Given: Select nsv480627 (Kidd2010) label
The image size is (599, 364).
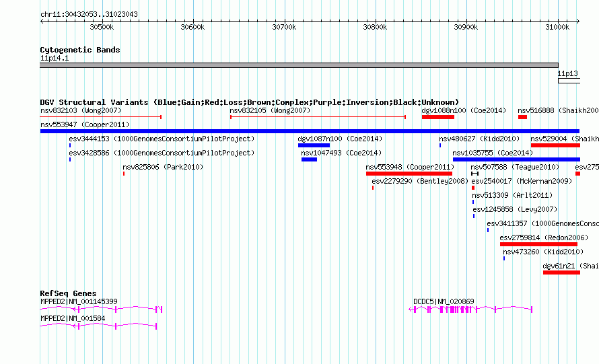Looking at the screenshot, I should (479, 139).
